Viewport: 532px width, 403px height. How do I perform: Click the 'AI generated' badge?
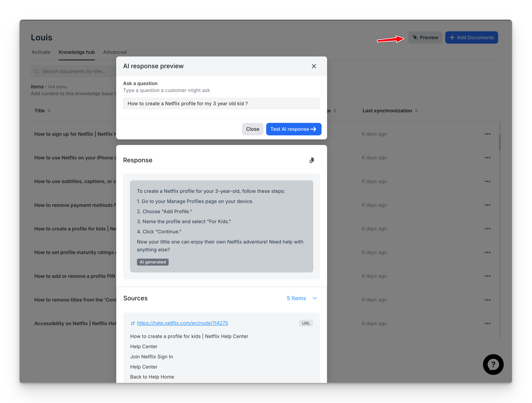point(153,262)
